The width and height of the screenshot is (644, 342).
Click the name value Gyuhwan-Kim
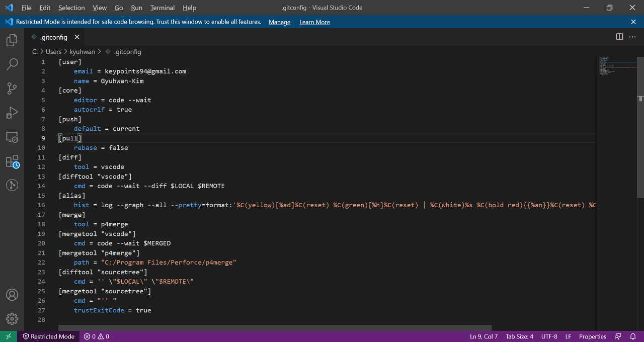pos(122,80)
